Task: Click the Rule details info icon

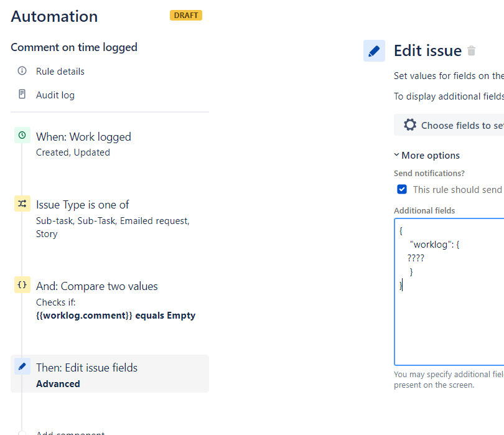Action: point(22,71)
